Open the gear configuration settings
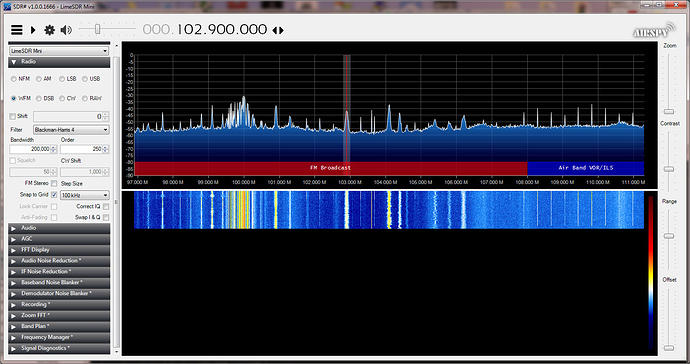Screen dimensions: 690x364 49,30
